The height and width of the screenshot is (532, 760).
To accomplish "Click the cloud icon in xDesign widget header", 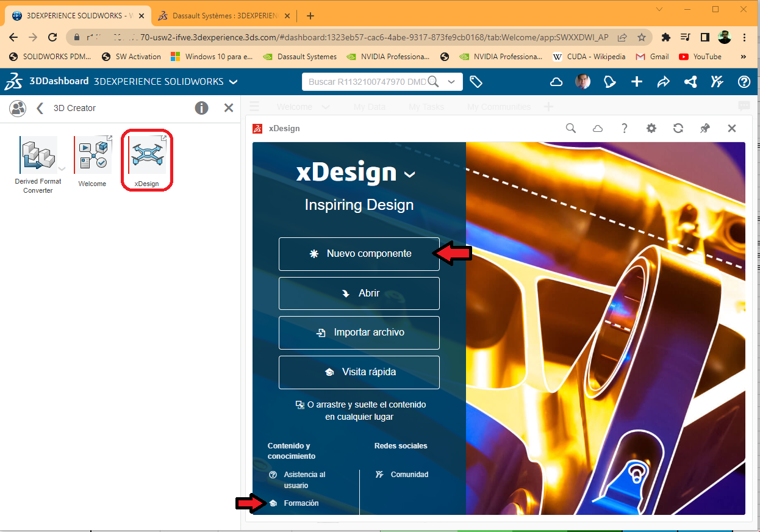I will pos(598,128).
